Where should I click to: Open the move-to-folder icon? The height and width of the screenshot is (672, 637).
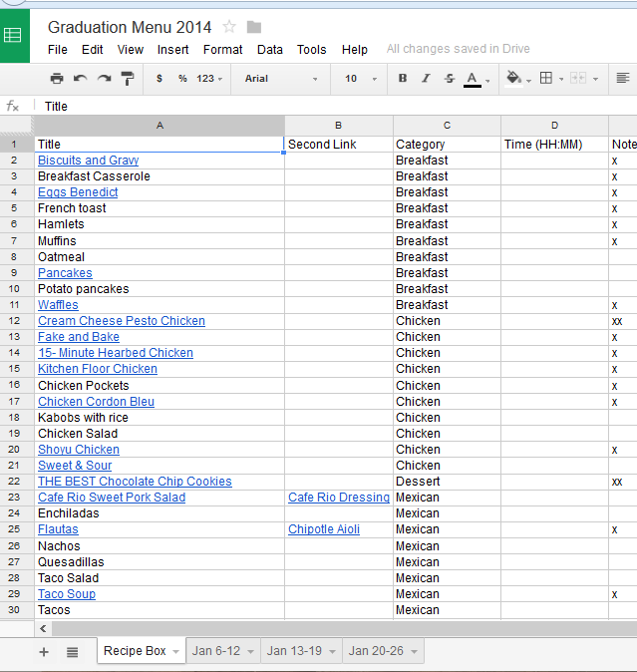254,28
